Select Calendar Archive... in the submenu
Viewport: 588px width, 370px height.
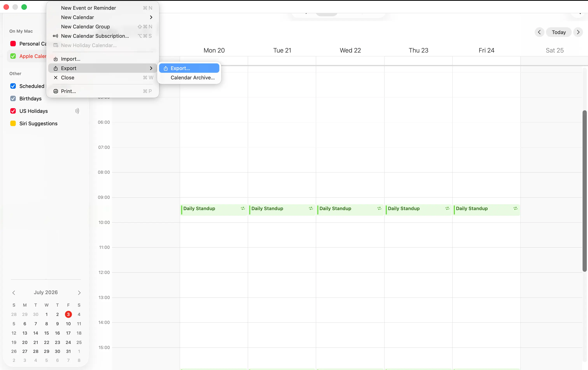[189, 78]
